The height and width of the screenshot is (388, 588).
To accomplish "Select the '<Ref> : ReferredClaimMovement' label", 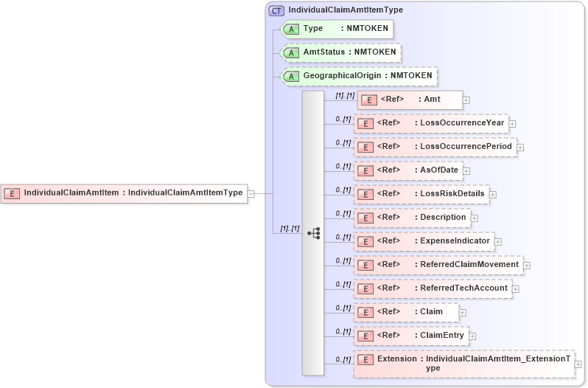I will point(448,265).
